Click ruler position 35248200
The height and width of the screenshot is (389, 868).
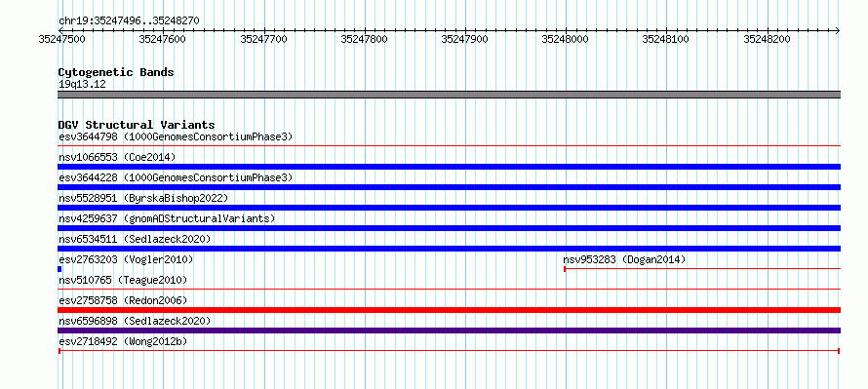tap(767, 39)
